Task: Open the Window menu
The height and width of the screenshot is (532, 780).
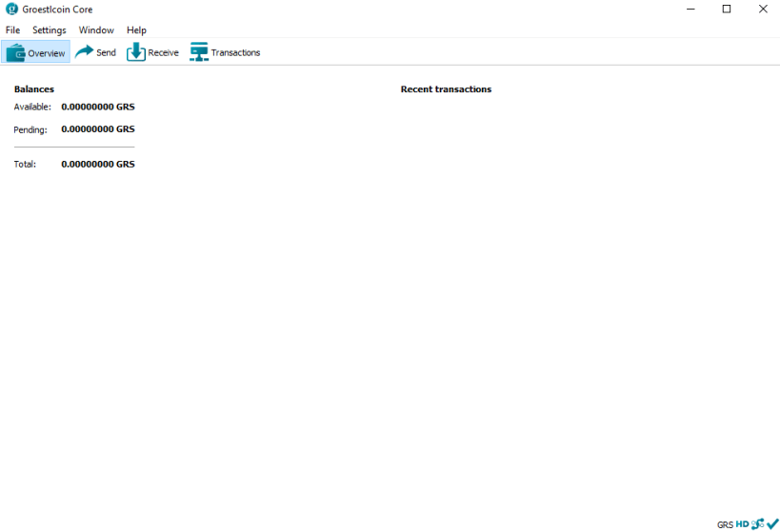Action: pyautogui.click(x=96, y=30)
